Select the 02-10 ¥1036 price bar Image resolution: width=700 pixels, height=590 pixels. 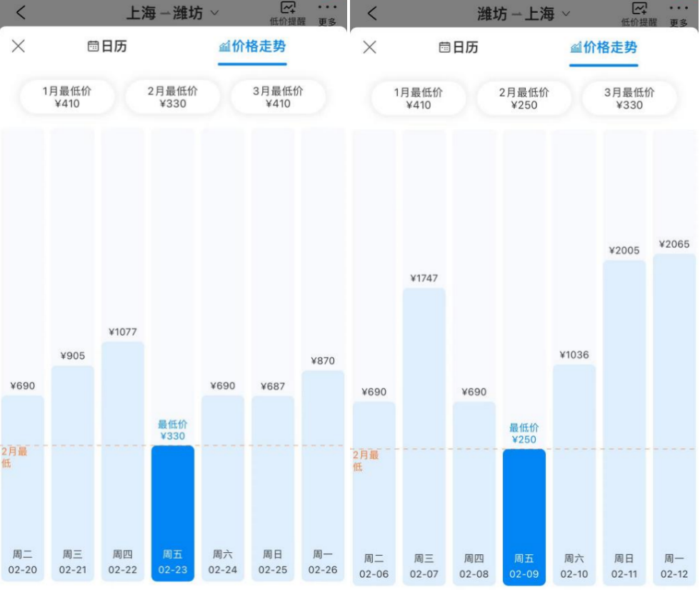[574, 475]
